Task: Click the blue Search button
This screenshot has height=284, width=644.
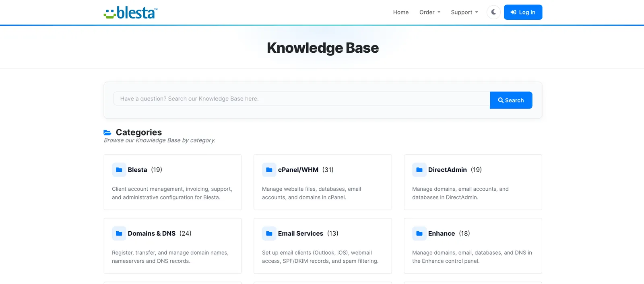Action: pyautogui.click(x=511, y=100)
